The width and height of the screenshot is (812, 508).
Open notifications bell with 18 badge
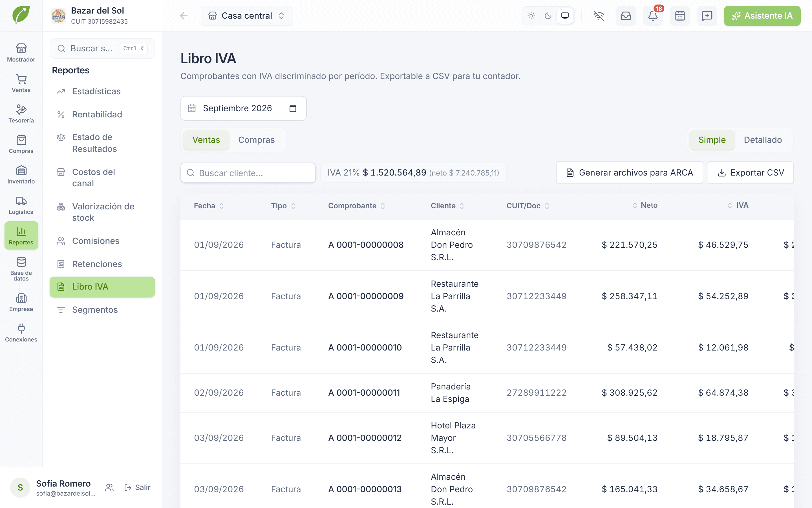[x=653, y=16]
